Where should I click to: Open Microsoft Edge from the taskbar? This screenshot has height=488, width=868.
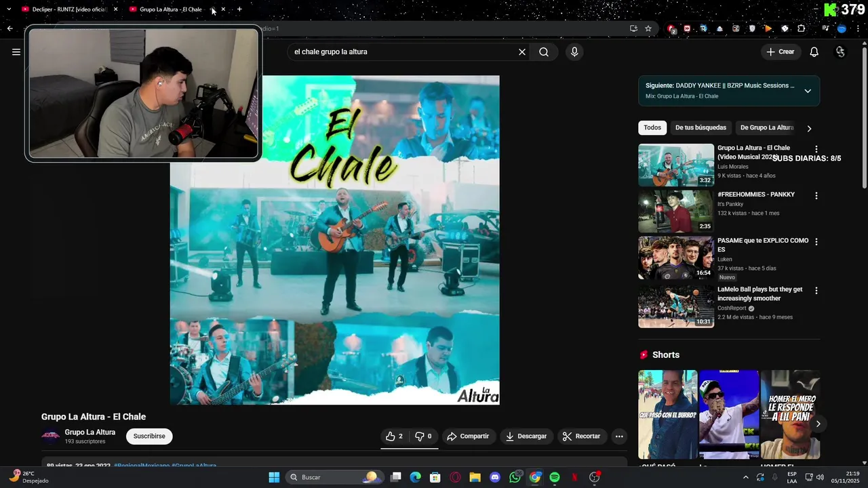point(416,477)
